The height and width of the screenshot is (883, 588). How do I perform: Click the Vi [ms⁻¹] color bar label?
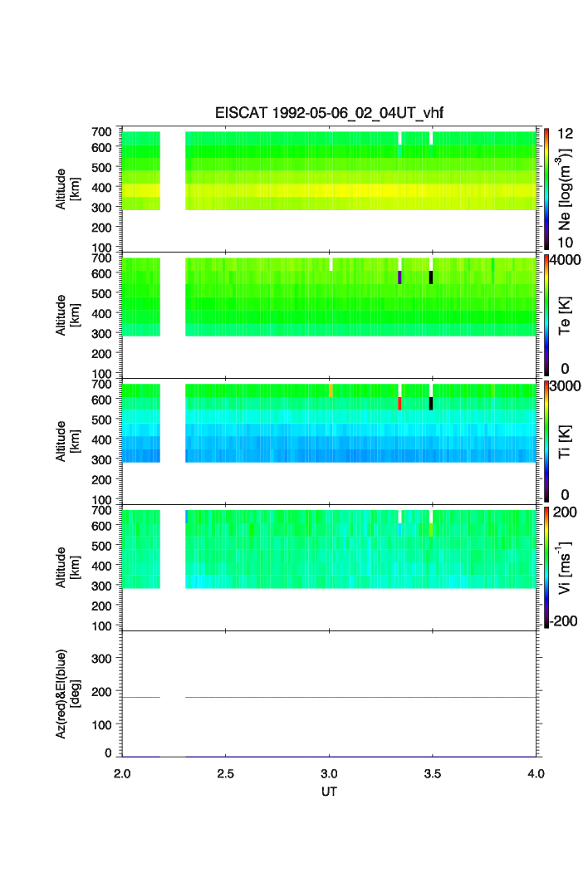click(x=566, y=567)
